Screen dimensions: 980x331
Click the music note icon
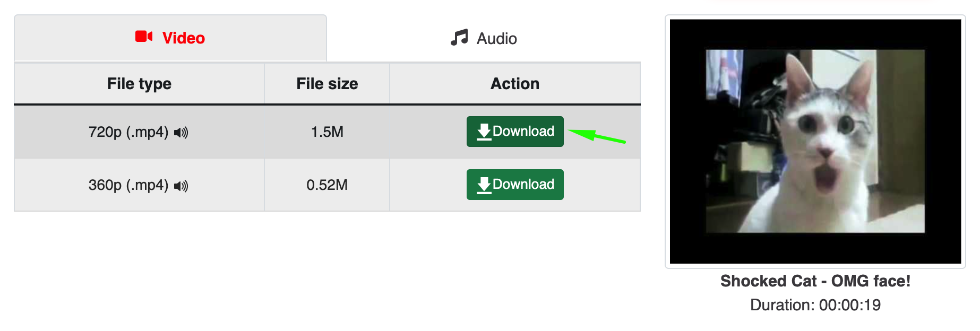click(x=459, y=38)
